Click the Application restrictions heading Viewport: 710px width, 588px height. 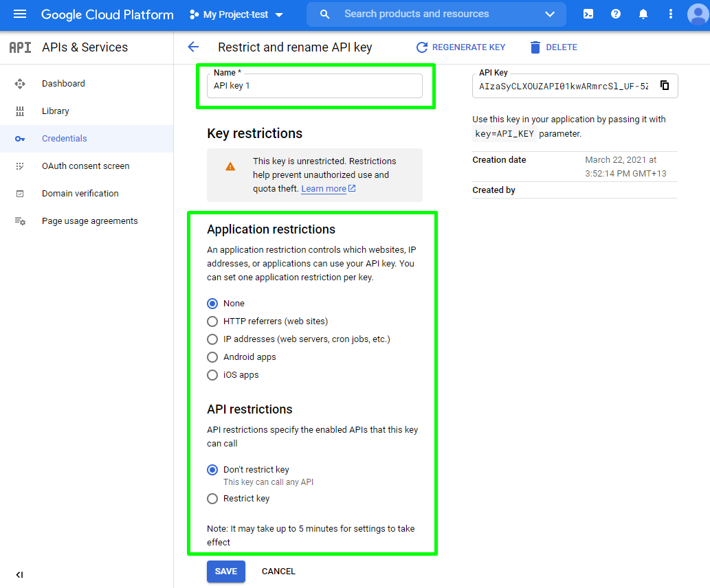coord(271,229)
